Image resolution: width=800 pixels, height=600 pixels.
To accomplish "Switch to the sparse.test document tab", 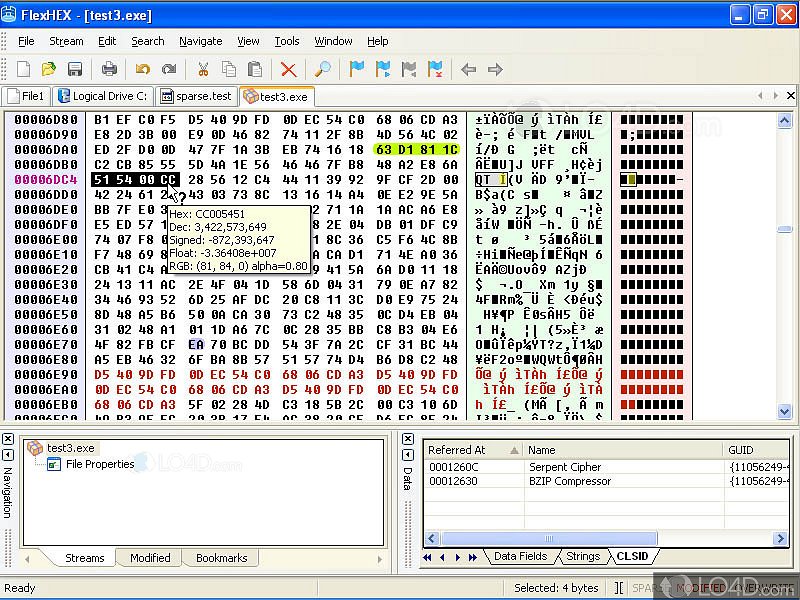I will click(x=196, y=96).
